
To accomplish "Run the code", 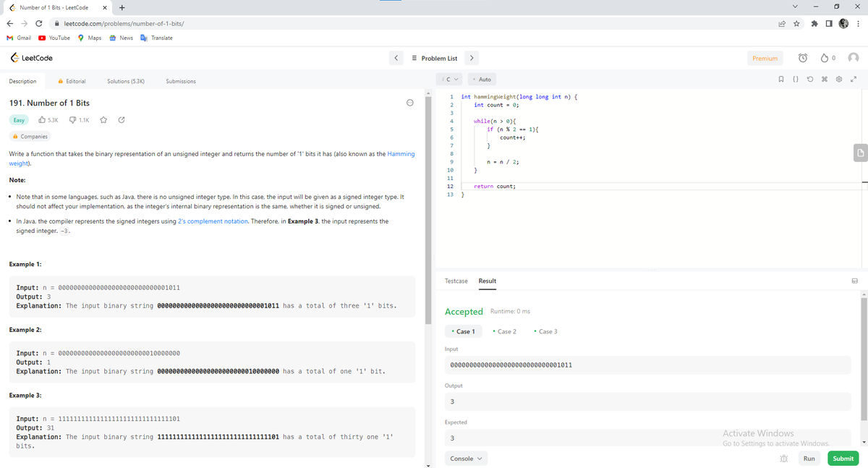I will point(809,459).
